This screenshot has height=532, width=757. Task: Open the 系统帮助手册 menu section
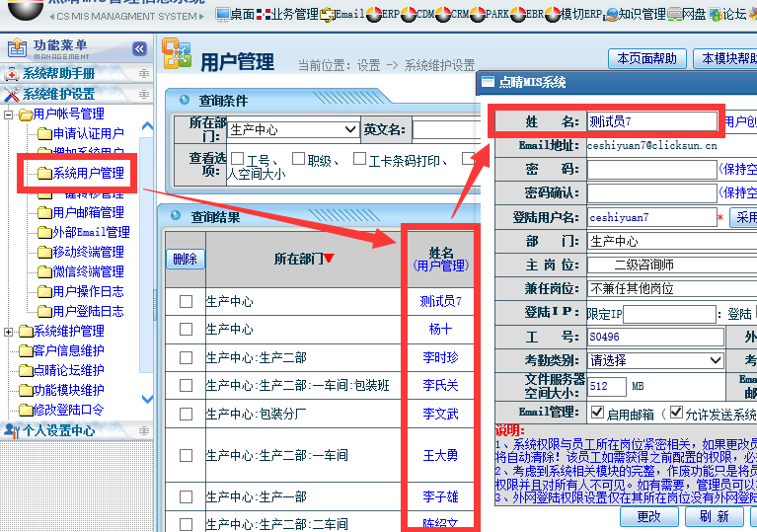pyautogui.click(x=59, y=74)
